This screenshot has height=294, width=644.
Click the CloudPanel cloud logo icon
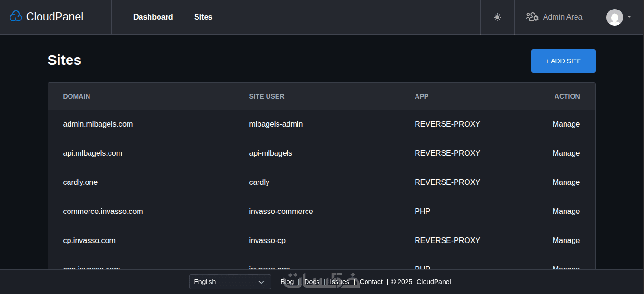tap(16, 17)
